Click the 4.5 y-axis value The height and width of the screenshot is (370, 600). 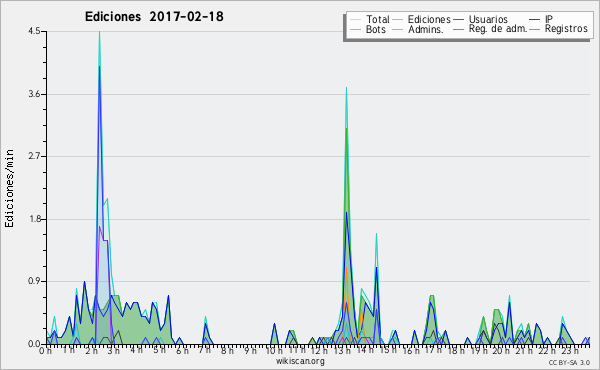pyautogui.click(x=34, y=31)
